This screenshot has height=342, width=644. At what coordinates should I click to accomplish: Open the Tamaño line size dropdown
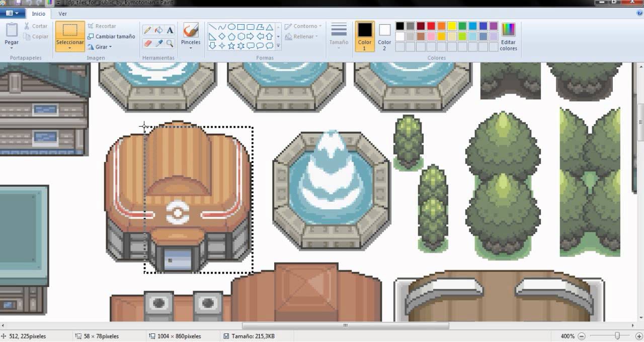(x=339, y=36)
